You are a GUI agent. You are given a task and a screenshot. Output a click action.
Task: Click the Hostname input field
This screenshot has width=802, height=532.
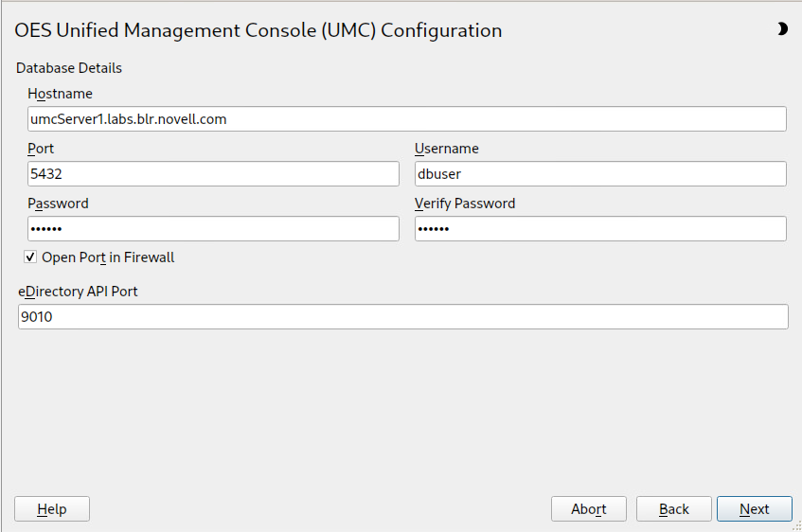(407, 119)
